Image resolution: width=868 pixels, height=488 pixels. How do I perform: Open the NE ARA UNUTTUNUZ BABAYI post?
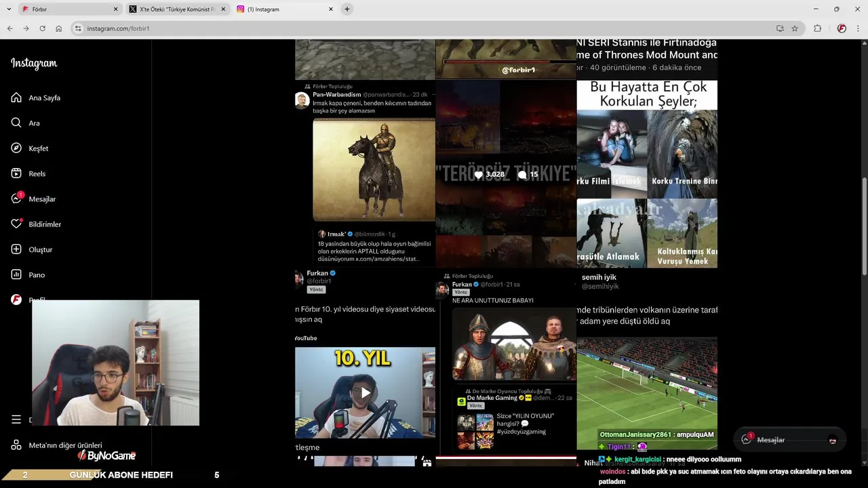coord(506,361)
